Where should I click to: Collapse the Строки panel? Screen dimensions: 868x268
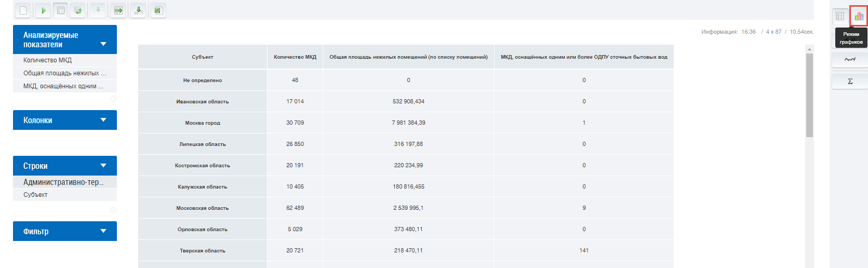pos(103,166)
